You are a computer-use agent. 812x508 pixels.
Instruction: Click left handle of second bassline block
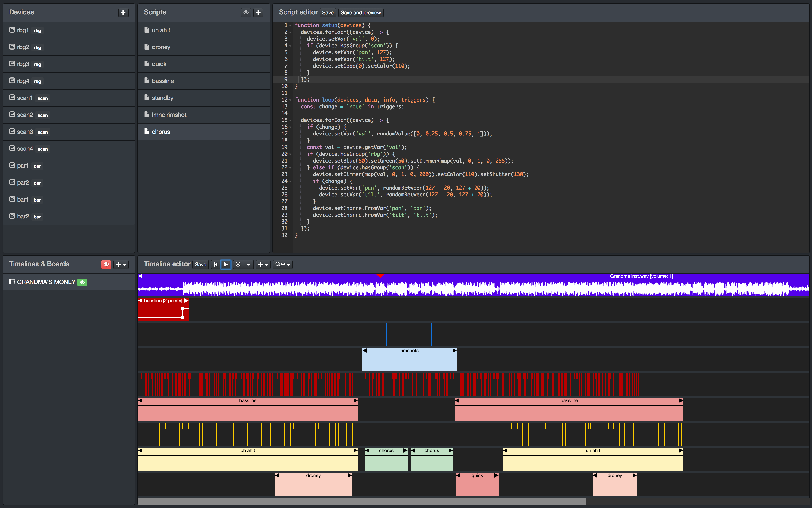457,401
